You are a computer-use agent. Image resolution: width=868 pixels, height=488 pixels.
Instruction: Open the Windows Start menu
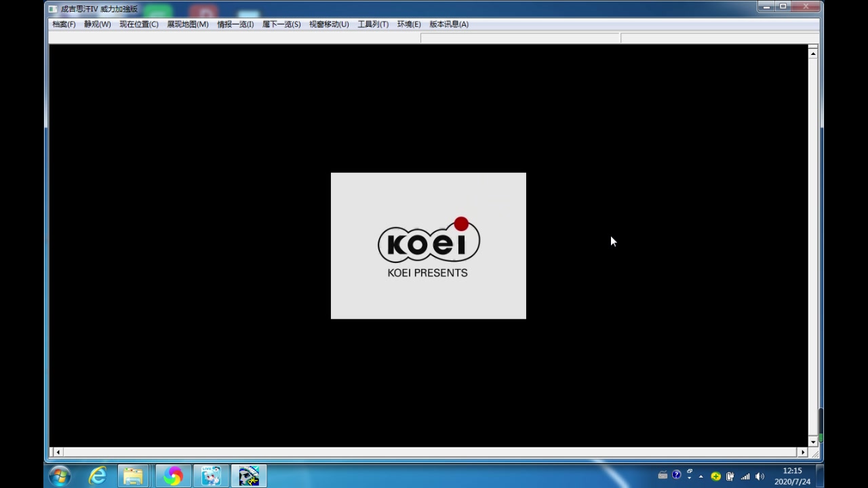pos(60,476)
